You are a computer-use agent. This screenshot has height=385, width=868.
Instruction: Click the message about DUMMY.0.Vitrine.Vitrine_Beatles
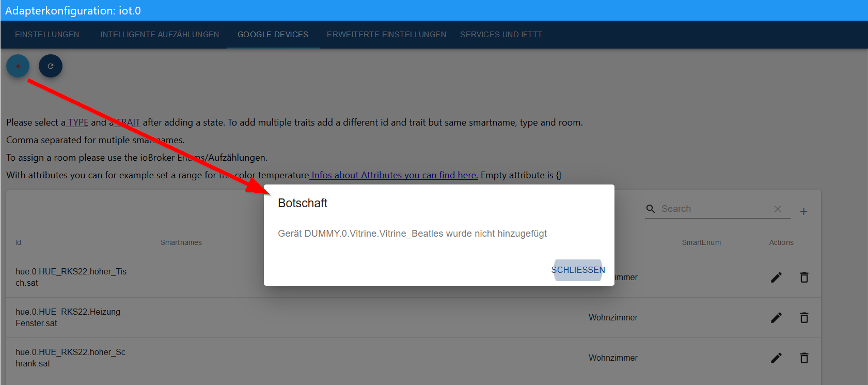[412, 234]
